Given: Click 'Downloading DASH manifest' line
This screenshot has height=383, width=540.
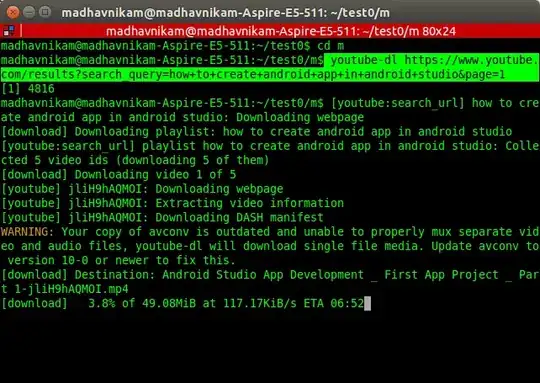Looking at the screenshot, I should (x=162, y=218).
